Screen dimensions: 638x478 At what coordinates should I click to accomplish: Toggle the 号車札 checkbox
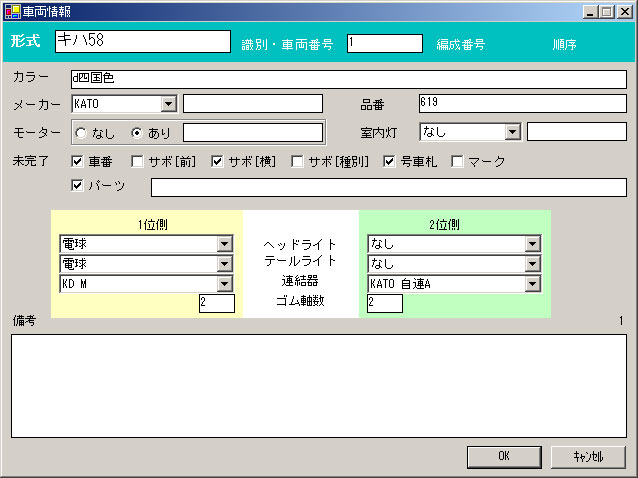click(x=390, y=161)
